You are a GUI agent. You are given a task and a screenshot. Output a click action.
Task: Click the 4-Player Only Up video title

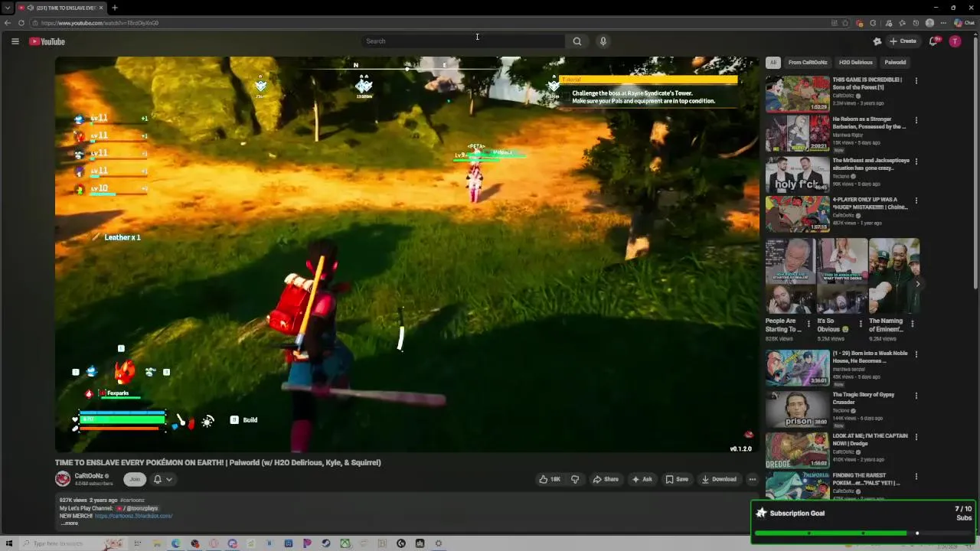(x=871, y=203)
